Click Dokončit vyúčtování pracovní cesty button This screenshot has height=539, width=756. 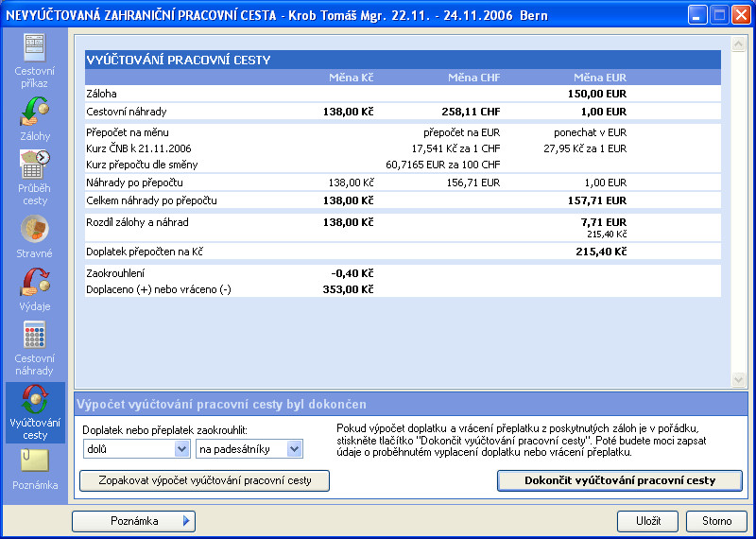620,480
